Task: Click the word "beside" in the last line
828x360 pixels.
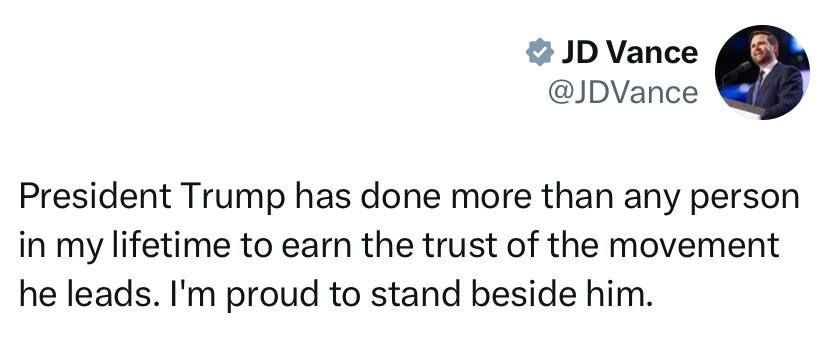Action: coord(523,295)
